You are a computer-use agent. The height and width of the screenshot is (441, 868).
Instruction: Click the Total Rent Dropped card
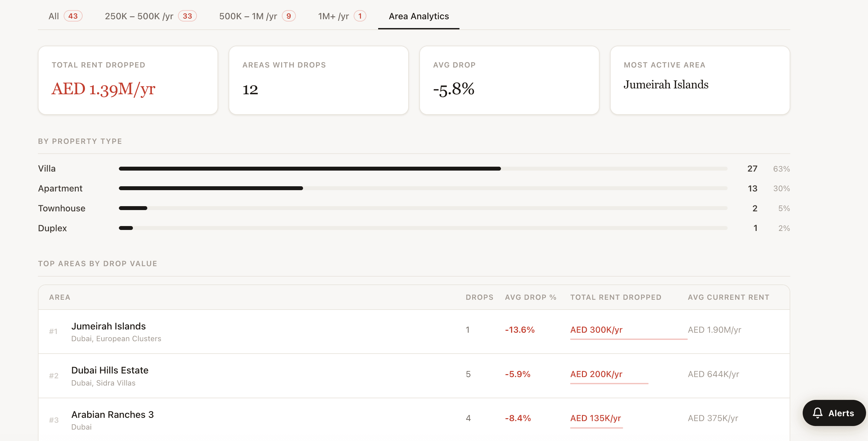click(128, 80)
